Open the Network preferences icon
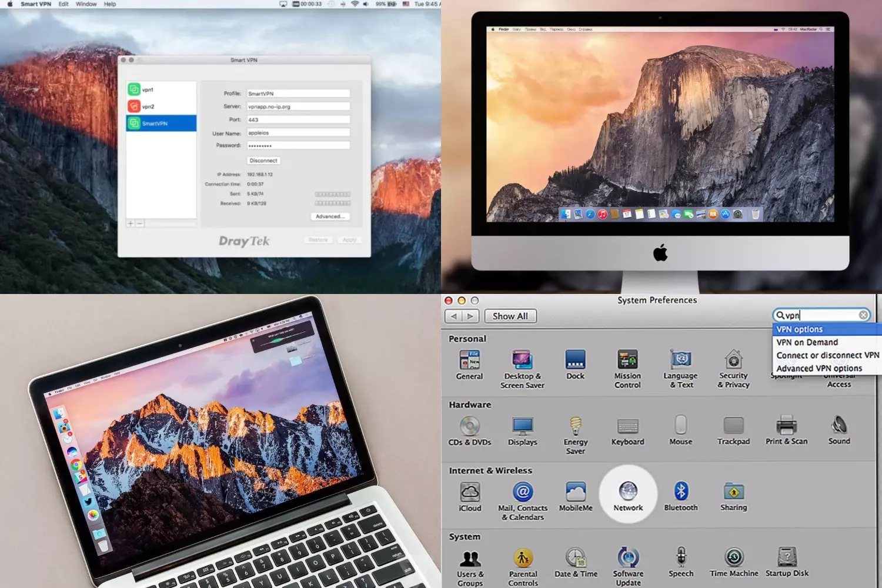 pyautogui.click(x=627, y=492)
